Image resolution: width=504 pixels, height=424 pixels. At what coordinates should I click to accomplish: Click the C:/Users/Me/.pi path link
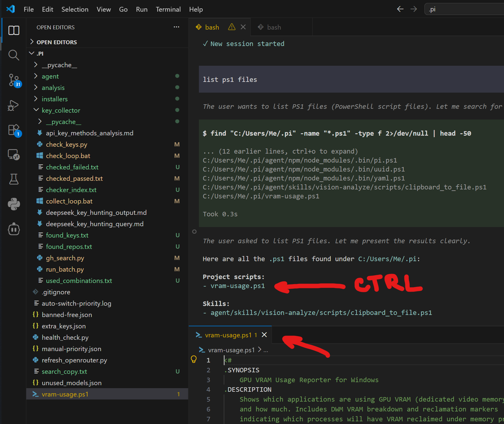[x=387, y=259]
